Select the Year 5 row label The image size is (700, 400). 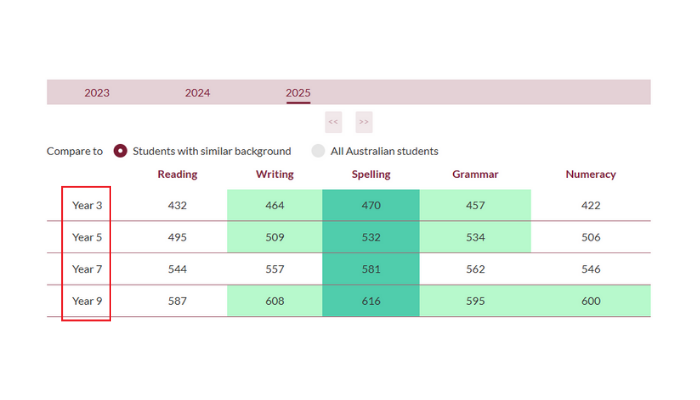(x=87, y=237)
